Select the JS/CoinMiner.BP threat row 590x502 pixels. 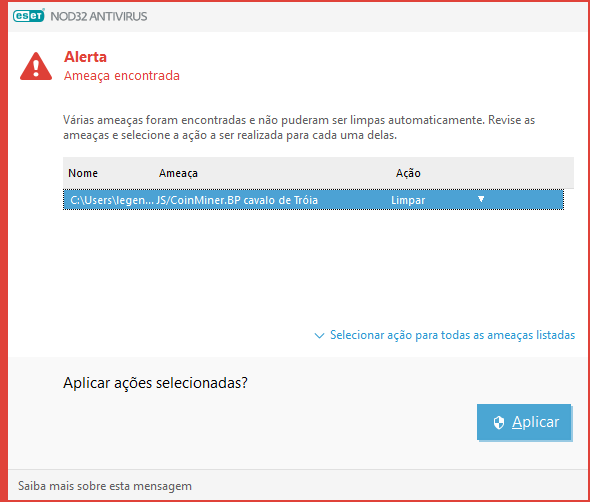pyautogui.click(x=313, y=200)
